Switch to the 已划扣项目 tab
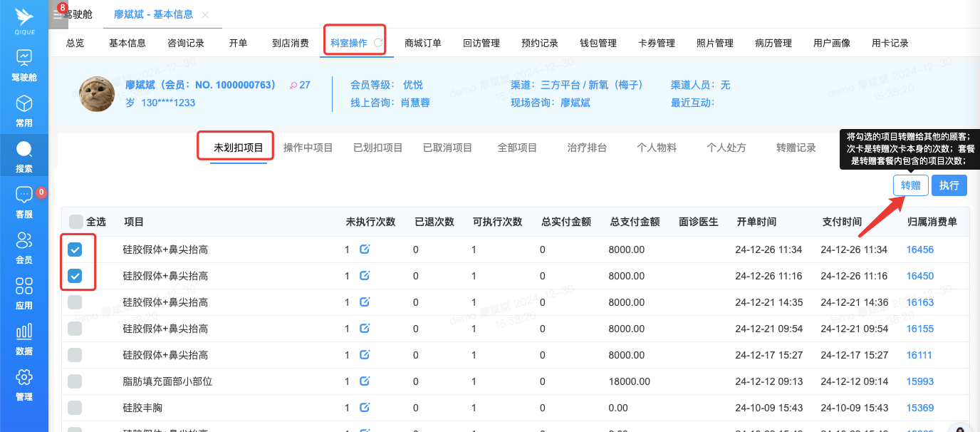The image size is (980, 432). coord(377,148)
